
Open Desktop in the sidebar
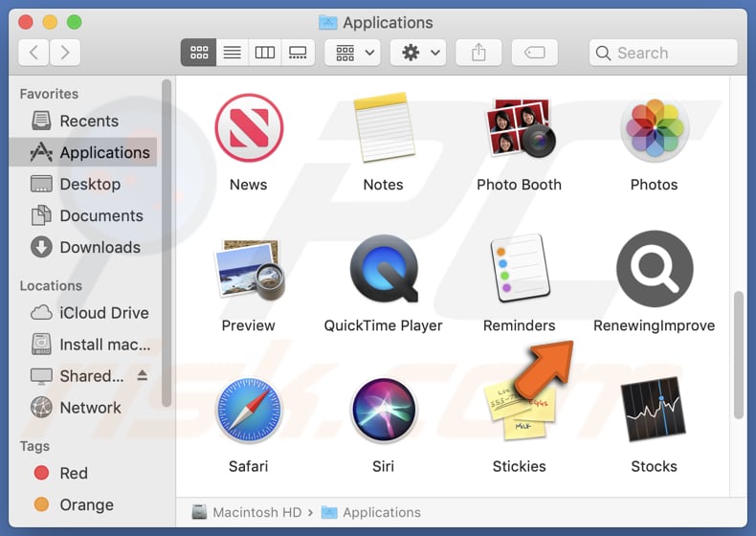tap(83, 184)
